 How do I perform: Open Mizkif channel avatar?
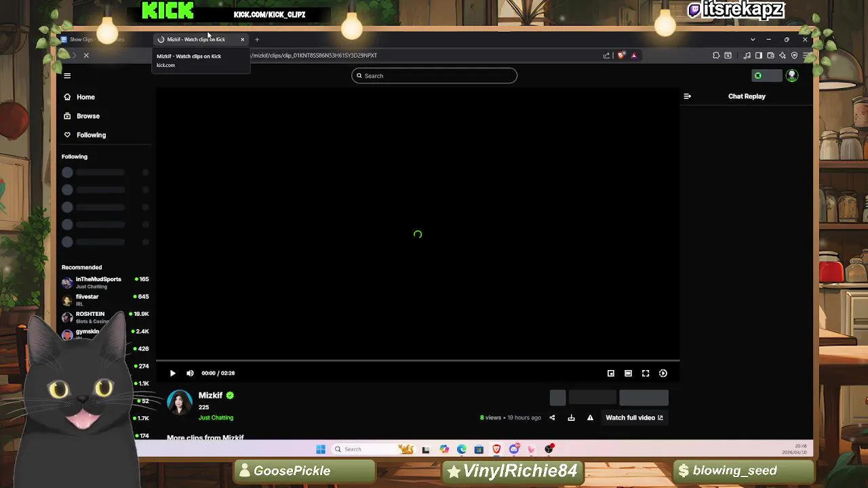coord(180,403)
